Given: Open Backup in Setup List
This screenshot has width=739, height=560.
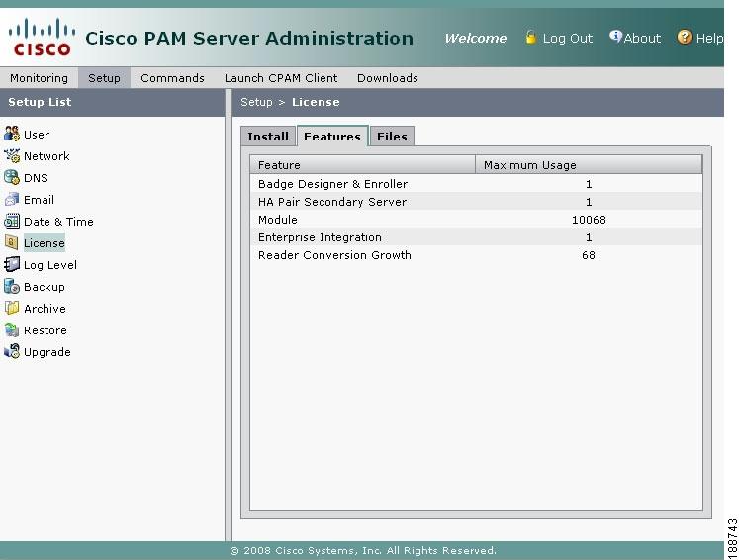Looking at the screenshot, I should coord(45,287).
